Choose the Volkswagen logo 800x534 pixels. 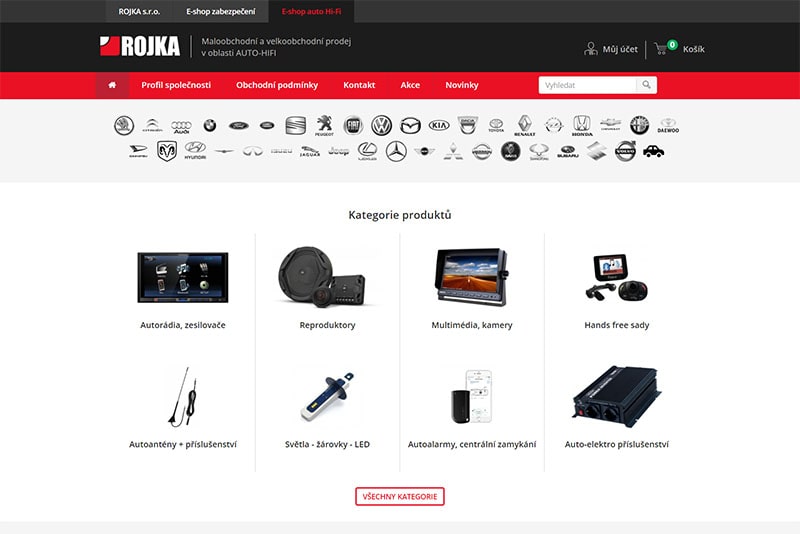pos(381,125)
